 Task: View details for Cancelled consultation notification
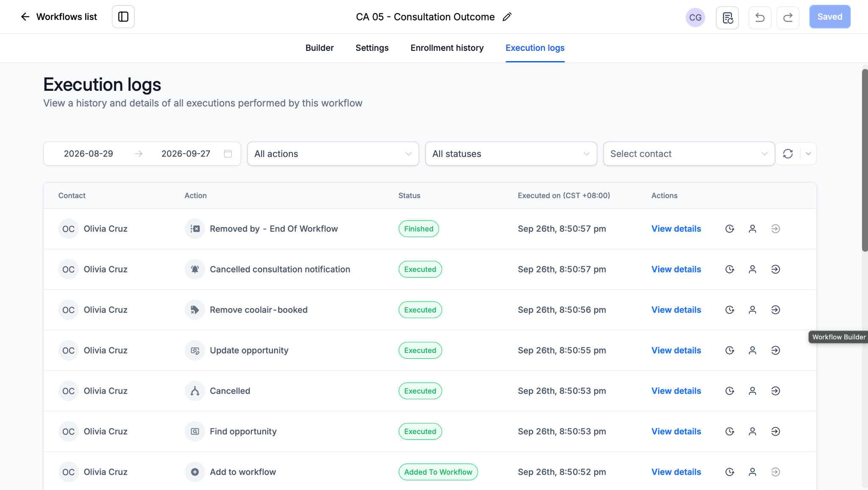point(676,269)
